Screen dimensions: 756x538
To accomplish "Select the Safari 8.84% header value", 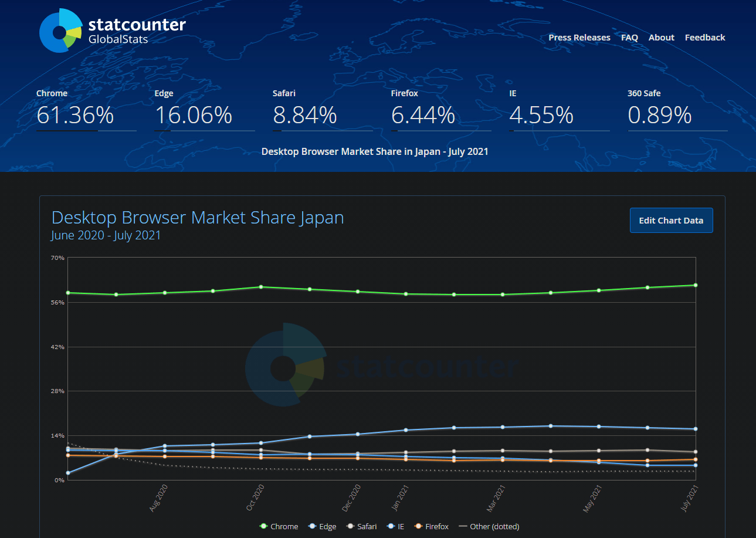I will coord(305,115).
